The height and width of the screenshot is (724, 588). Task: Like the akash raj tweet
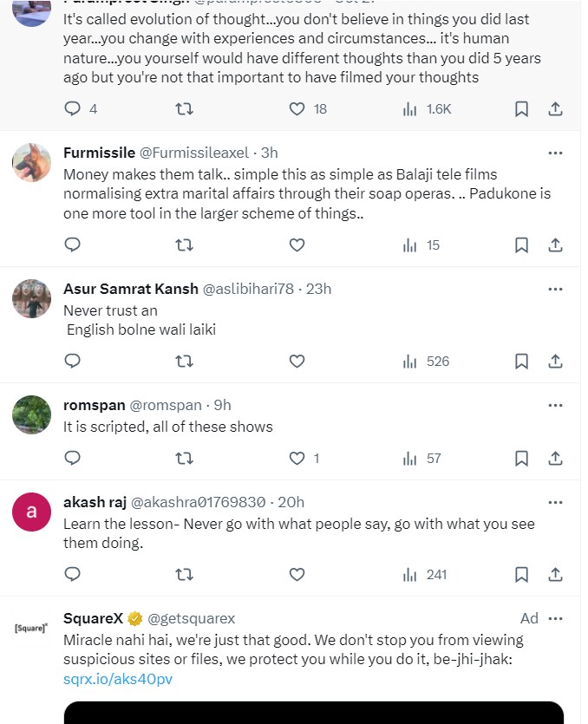coord(297,574)
